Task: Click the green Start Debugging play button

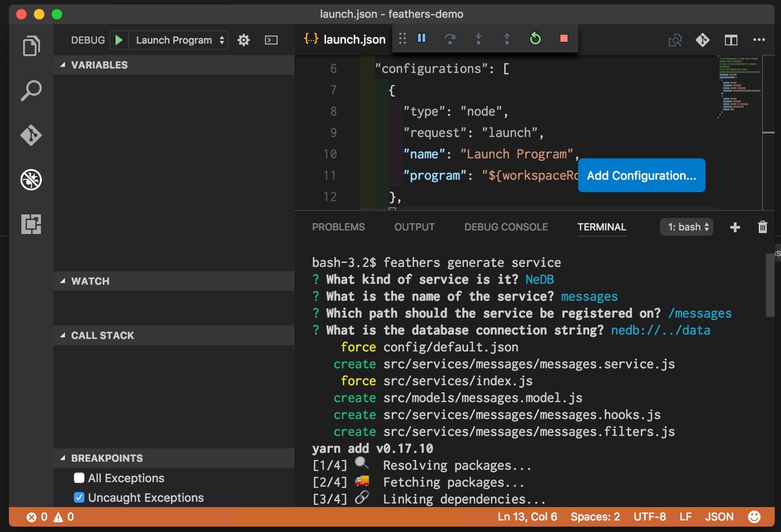Action: coord(119,40)
